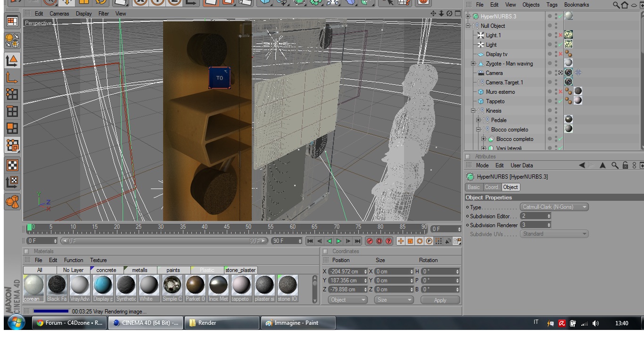This screenshot has width=644, height=362.
Task: Click the lock icon in Attributes panel
Action: click(625, 165)
